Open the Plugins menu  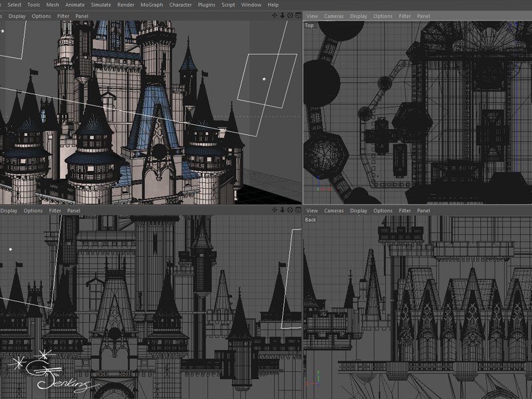(207, 5)
